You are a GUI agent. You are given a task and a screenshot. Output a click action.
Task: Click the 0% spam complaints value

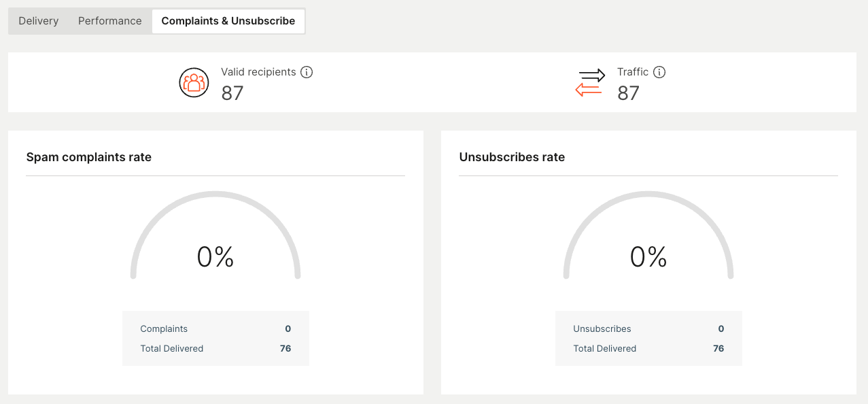tap(215, 257)
